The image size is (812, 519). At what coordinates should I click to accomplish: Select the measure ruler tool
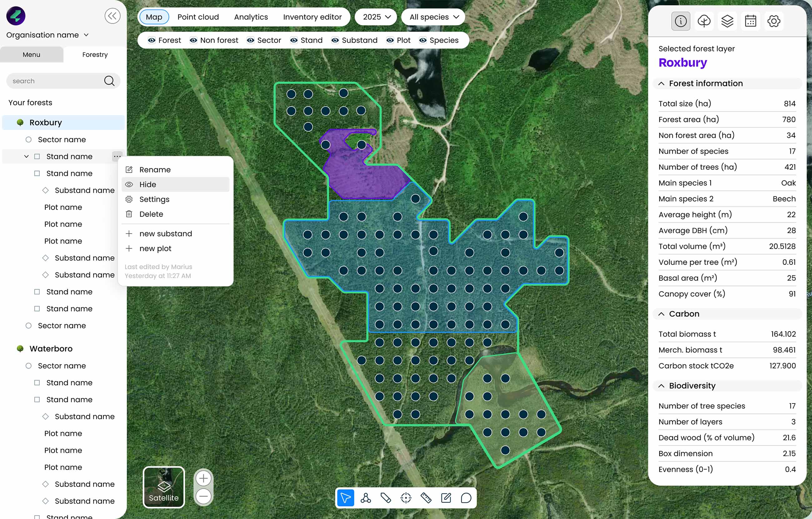click(x=426, y=498)
